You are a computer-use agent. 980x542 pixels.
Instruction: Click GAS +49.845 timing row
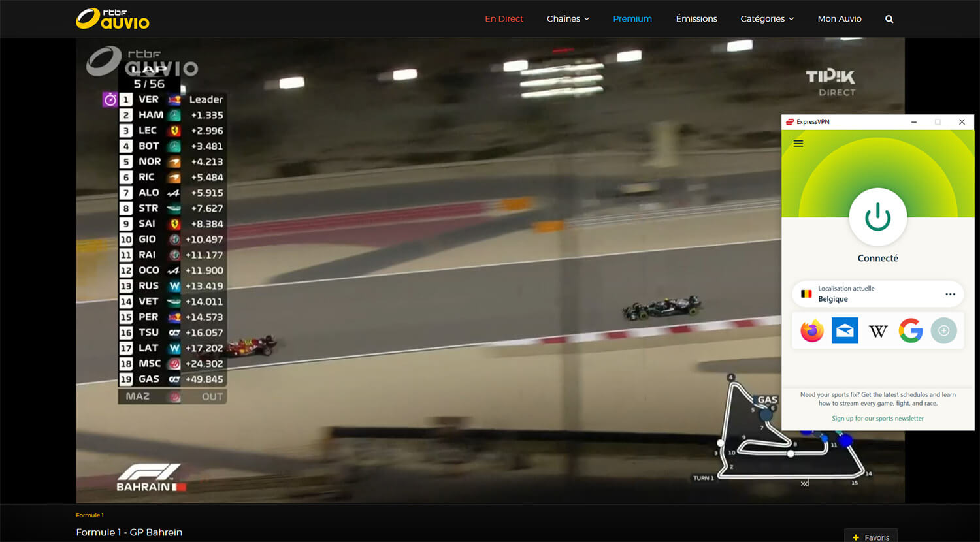[x=172, y=379]
